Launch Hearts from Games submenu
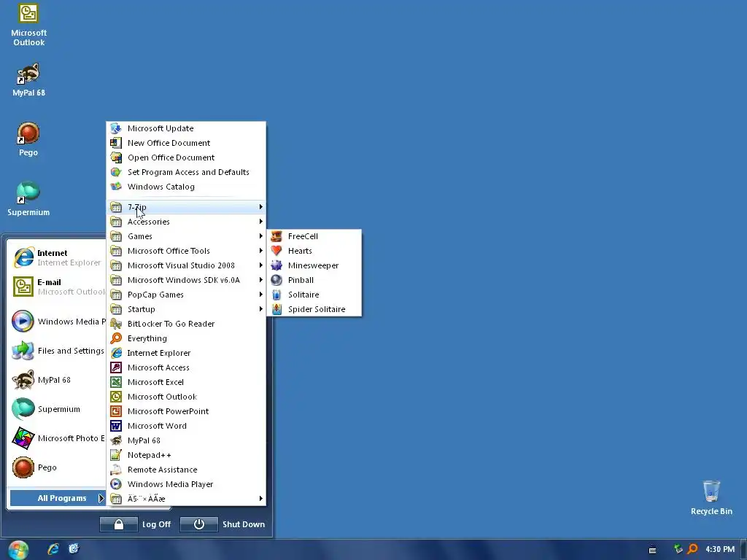747x560 pixels. coord(314,251)
